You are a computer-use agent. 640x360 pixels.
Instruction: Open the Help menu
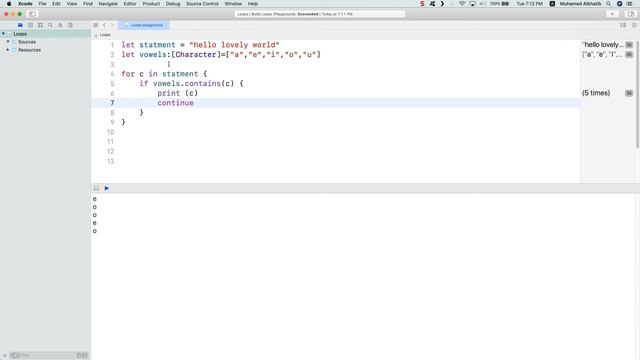pyautogui.click(x=253, y=4)
